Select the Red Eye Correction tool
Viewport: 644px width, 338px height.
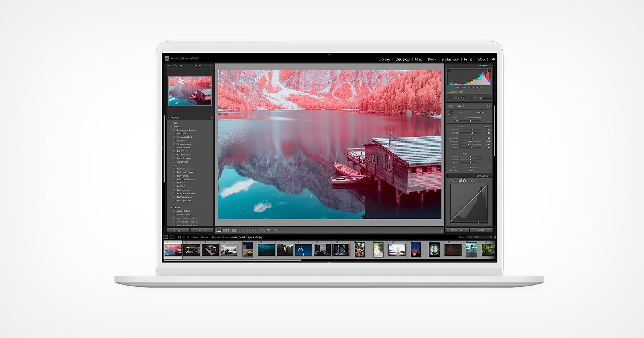pos(462,98)
